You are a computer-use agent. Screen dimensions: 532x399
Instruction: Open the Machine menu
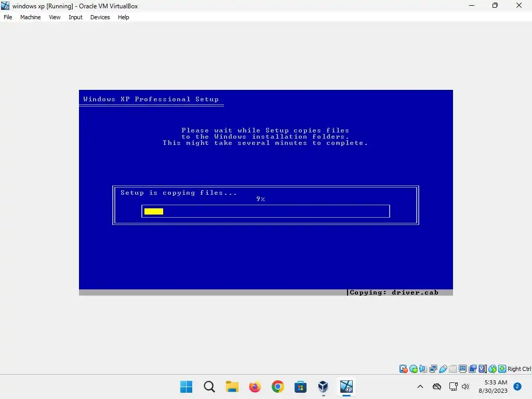coord(31,17)
